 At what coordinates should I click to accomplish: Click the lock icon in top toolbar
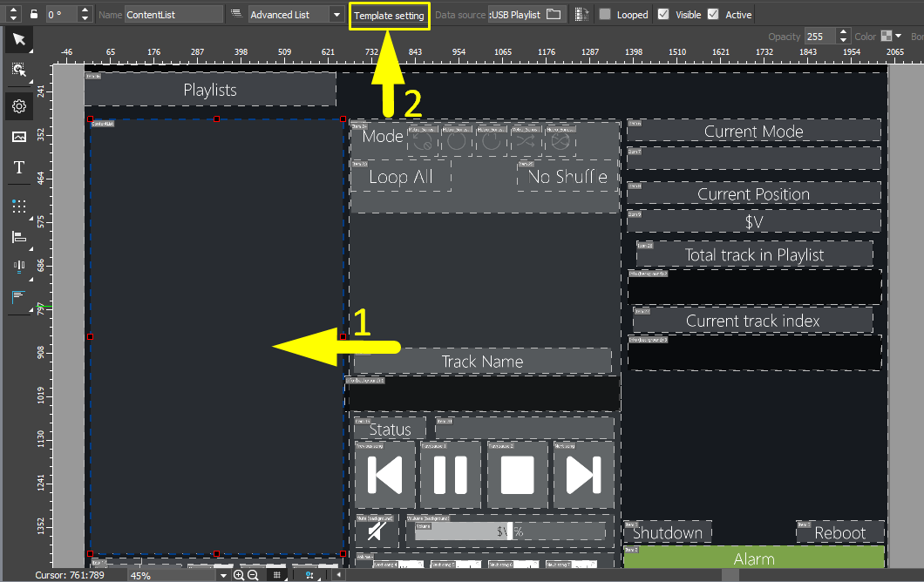(x=33, y=15)
